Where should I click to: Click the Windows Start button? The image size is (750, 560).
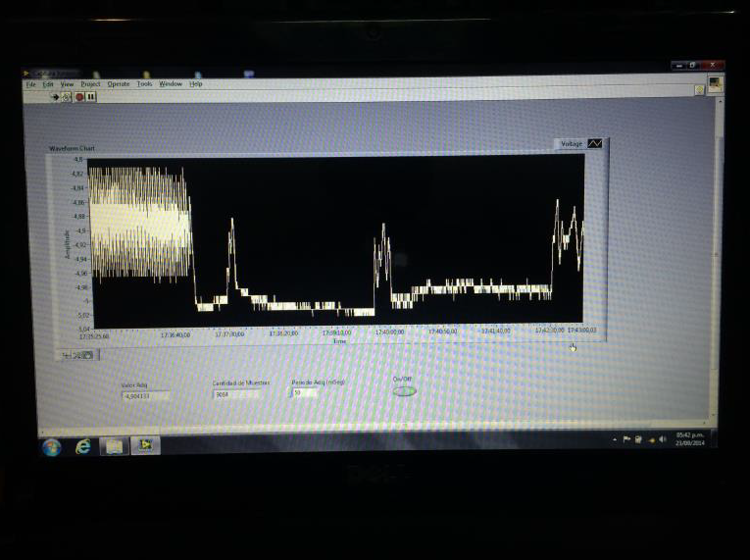pyautogui.click(x=52, y=447)
